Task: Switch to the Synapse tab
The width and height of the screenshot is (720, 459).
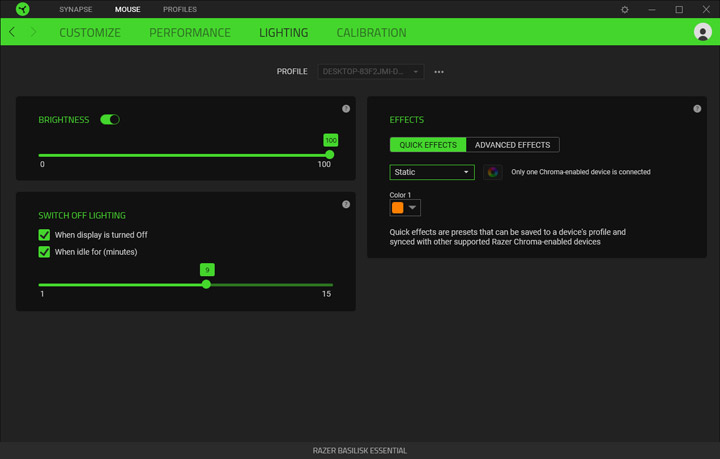Action: click(75, 9)
